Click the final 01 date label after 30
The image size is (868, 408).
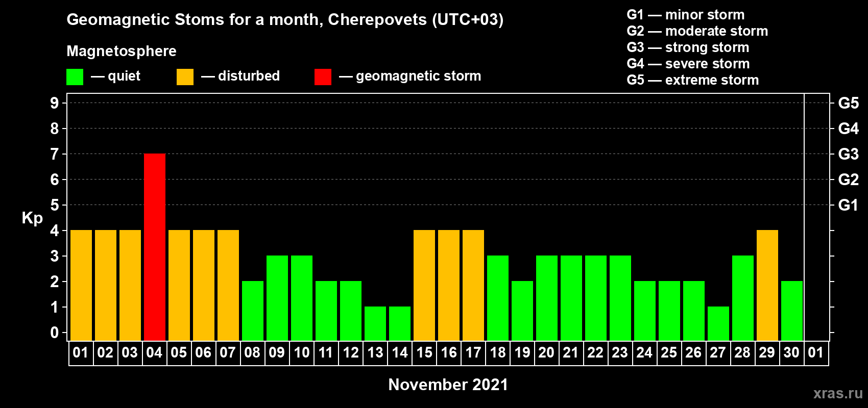pyautogui.click(x=816, y=353)
